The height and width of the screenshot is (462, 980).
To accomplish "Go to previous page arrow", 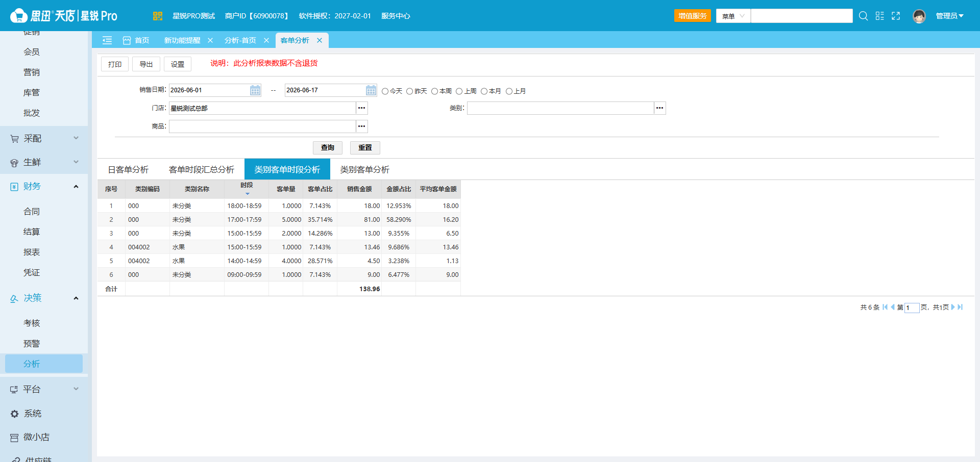I will click(893, 307).
